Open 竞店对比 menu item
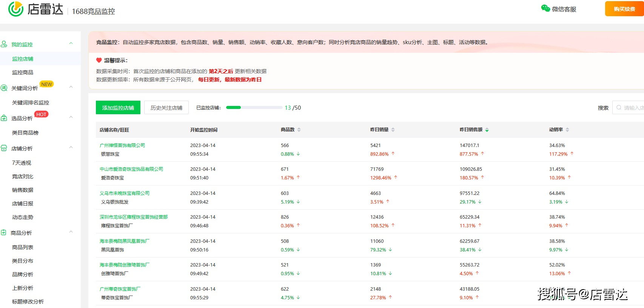 point(23,176)
